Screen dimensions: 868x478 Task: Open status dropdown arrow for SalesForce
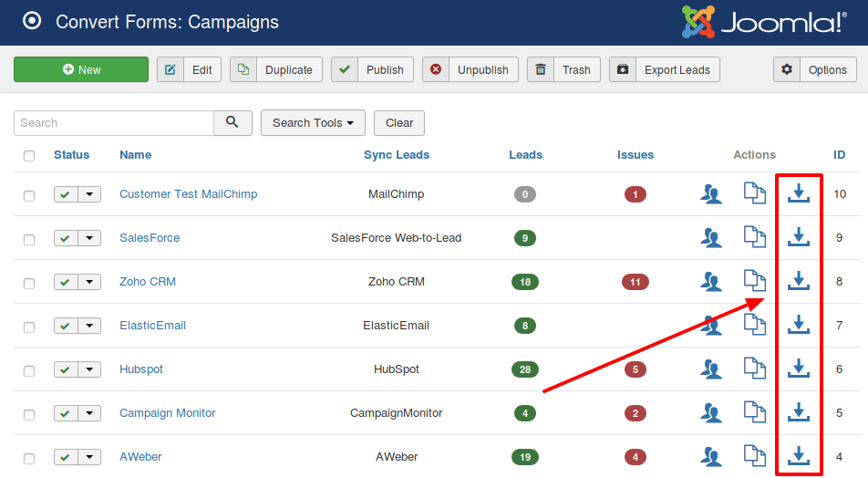[x=89, y=238]
